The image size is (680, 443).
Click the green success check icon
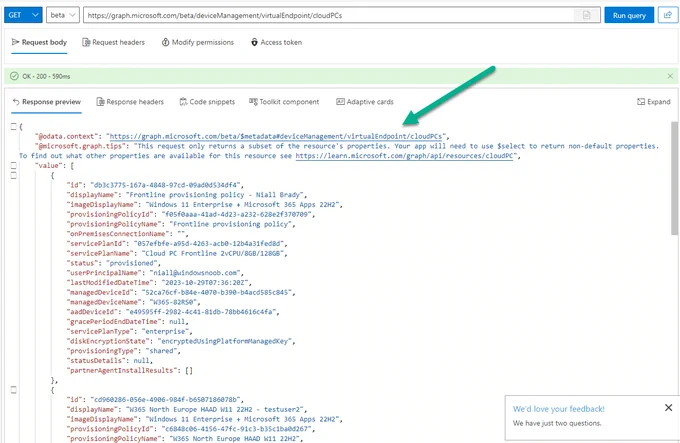click(14, 76)
